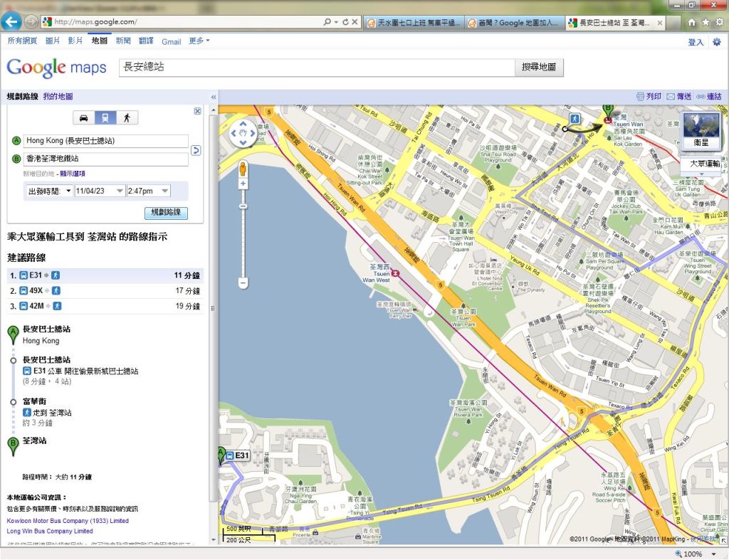The width and height of the screenshot is (729, 560).
Task: Stop loading with the address bar X
Action: point(355,22)
